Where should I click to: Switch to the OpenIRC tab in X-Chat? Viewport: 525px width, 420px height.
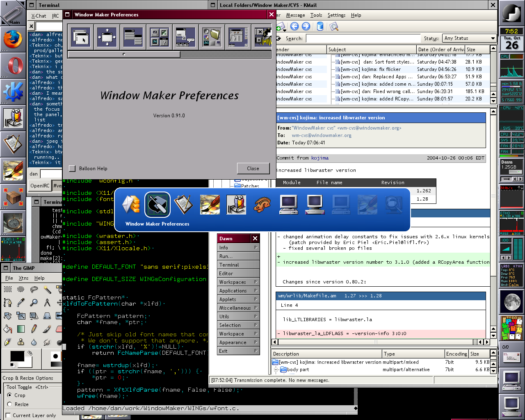pyautogui.click(x=40, y=186)
